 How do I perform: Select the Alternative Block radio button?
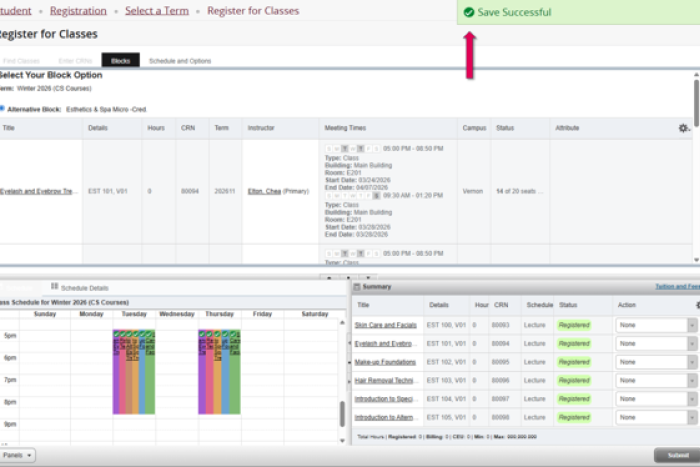tap(2, 108)
